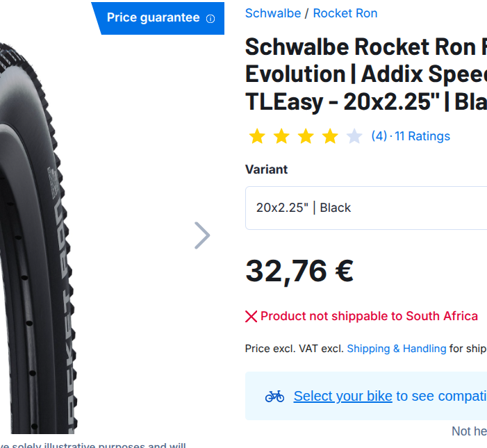Viewport: 487px width, 448px height.
Task: Click the 11 Ratings link
Action: pos(422,136)
